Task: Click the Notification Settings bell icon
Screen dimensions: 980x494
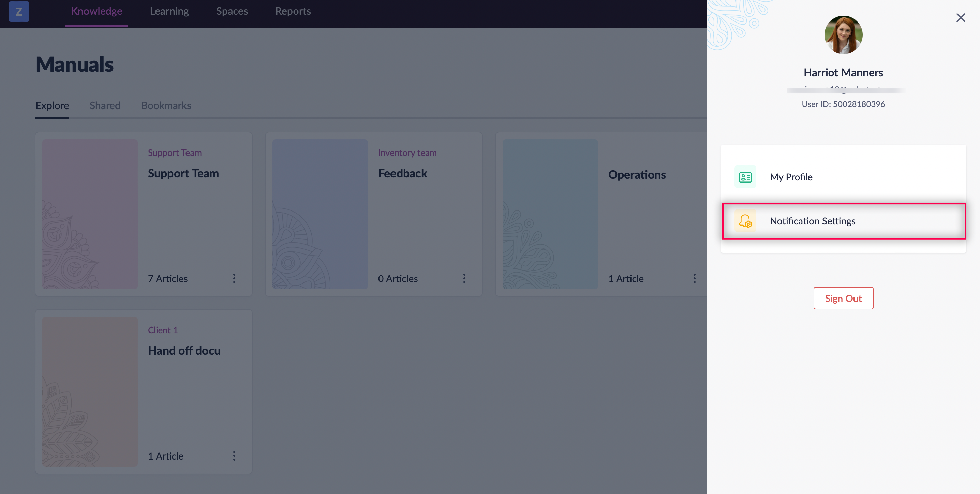Action: [x=745, y=221]
